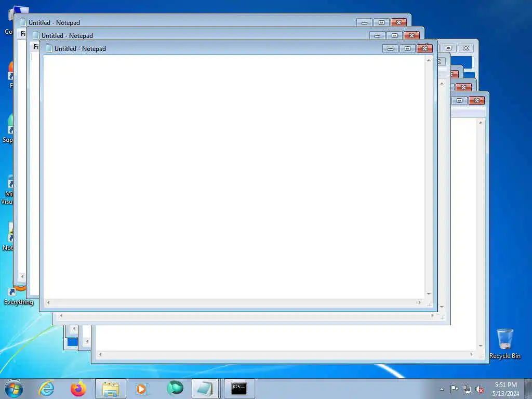Open the 5:51 PM clock
532x399 pixels.
pyautogui.click(x=506, y=389)
